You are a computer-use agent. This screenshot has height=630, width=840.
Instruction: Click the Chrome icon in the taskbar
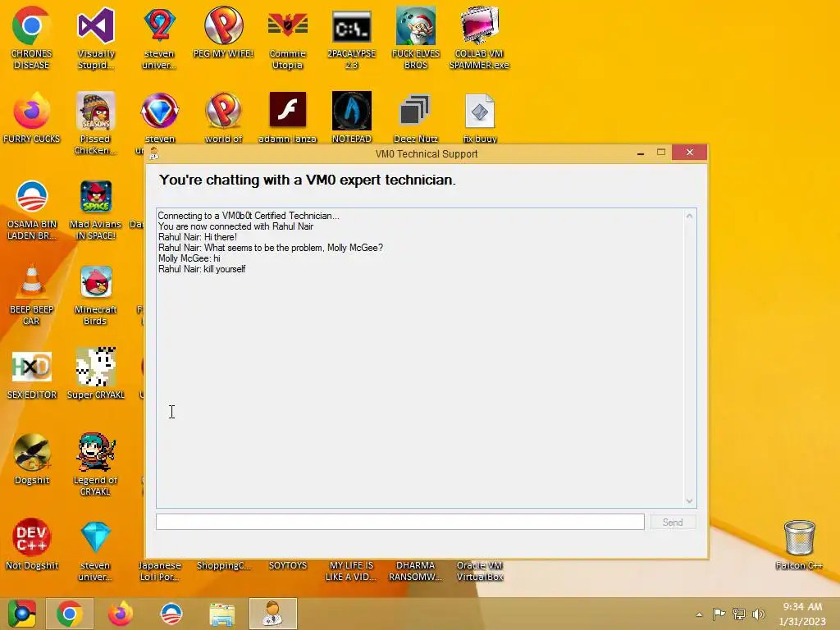tap(70, 614)
